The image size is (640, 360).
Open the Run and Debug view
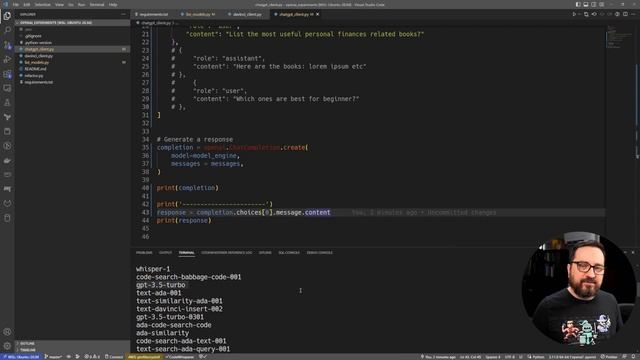[x=7, y=60]
